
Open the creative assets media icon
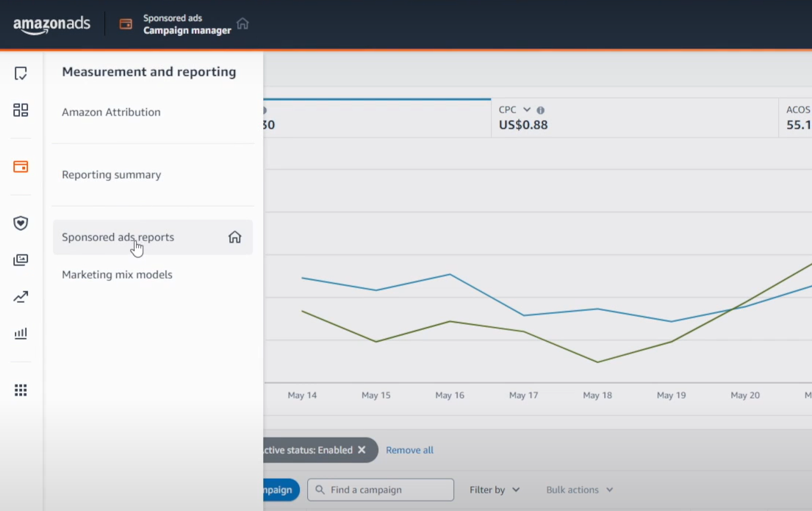pos(20,260)
